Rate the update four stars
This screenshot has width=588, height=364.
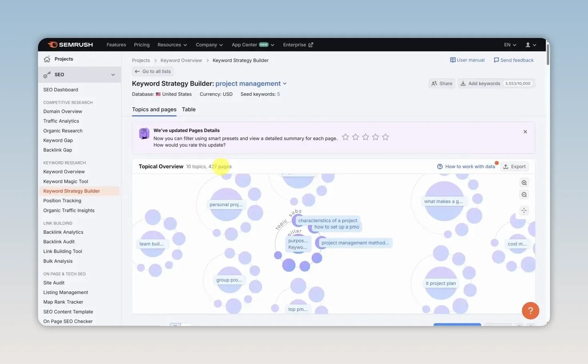coord(376,137)
